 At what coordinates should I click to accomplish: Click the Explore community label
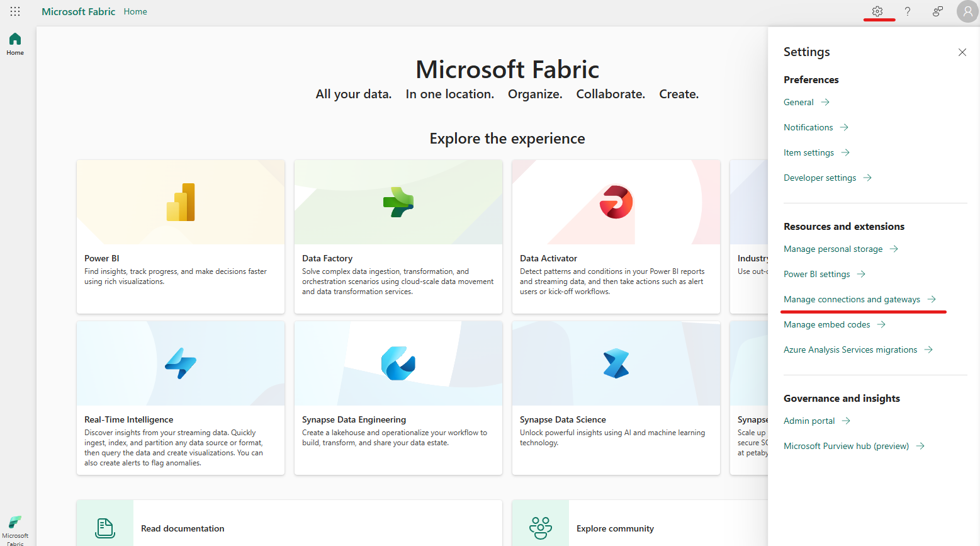[x=615, y=528]
